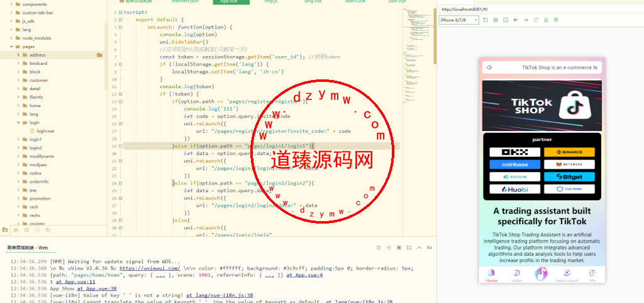The image size is (644, 303).
Task: Select the lang folder under pages
Action: [33, 114]
